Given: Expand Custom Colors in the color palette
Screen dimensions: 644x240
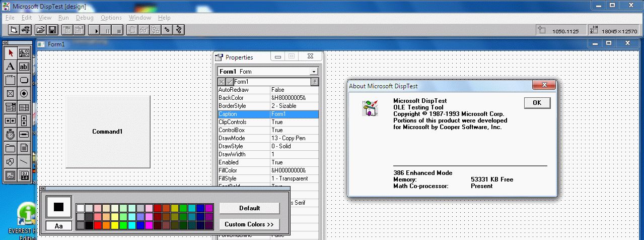Looking at the screenshot, I should click(249, 224).
